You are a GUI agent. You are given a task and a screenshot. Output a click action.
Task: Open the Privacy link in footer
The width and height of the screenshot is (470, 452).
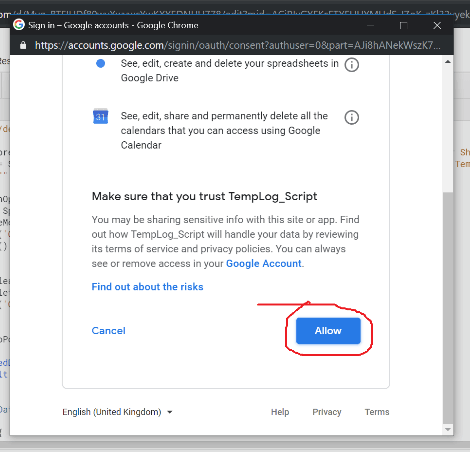coord(327,412)
